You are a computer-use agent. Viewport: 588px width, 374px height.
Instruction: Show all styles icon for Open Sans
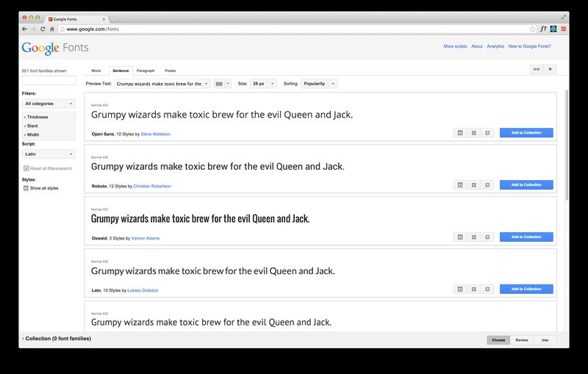[460, 133]
